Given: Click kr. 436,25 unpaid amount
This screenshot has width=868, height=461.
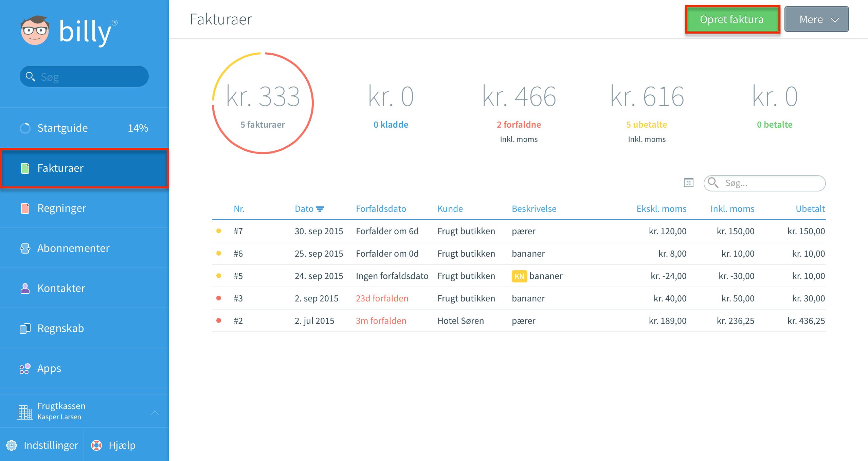Looking at the screenshot, I should pos(806,321).
